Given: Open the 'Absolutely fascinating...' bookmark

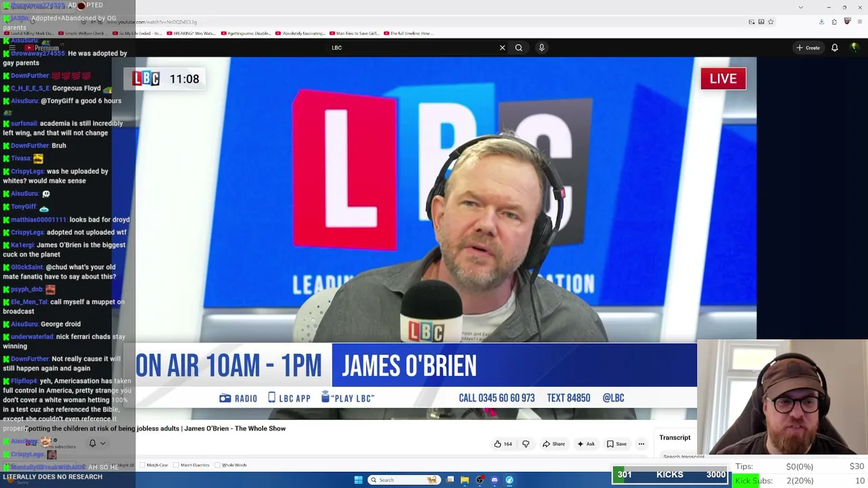Looking at the screenshot, I should pyautogui.click(x=300, y=33).
